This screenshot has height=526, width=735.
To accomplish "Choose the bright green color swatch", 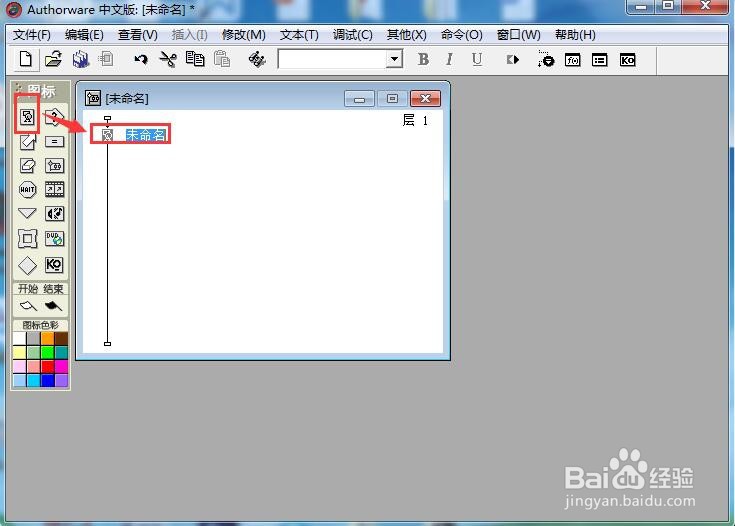I will pos(47,352).
